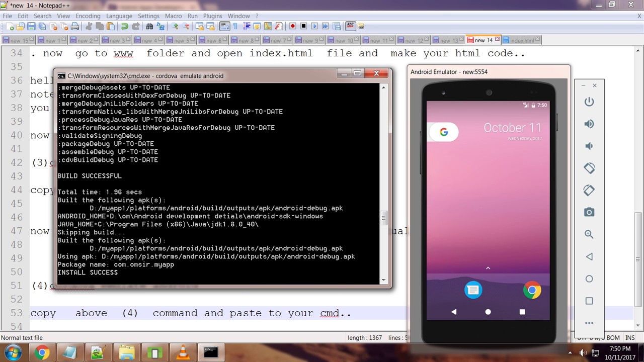Click the INS status bar indicator
Screen dimensions: 644x362
[630, 338]
